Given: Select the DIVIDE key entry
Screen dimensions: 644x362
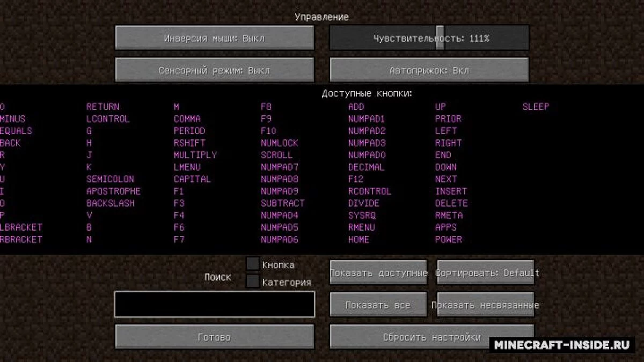Looking at the screenshot, I should (364, 203).
